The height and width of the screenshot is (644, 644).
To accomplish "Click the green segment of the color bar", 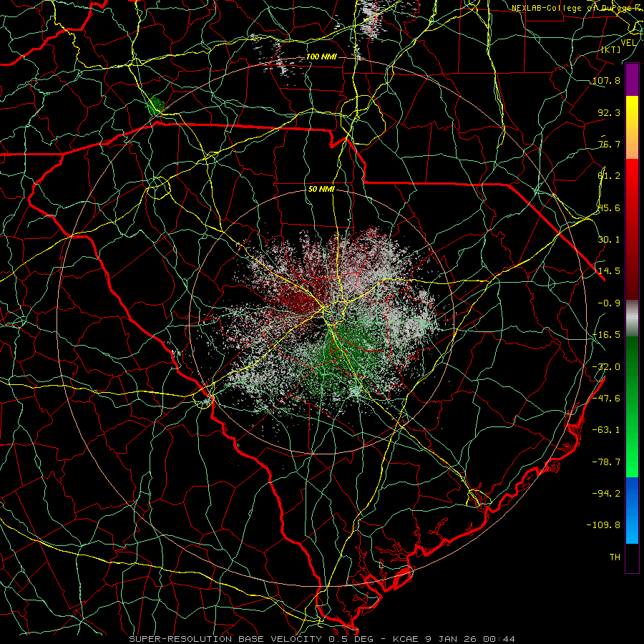I will click(x=632, y=406).
